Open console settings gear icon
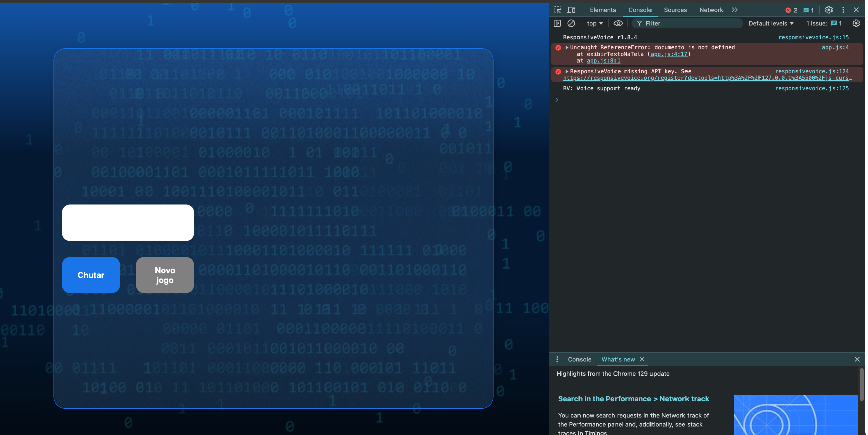 pyautogui.click(x=856, y=23)
